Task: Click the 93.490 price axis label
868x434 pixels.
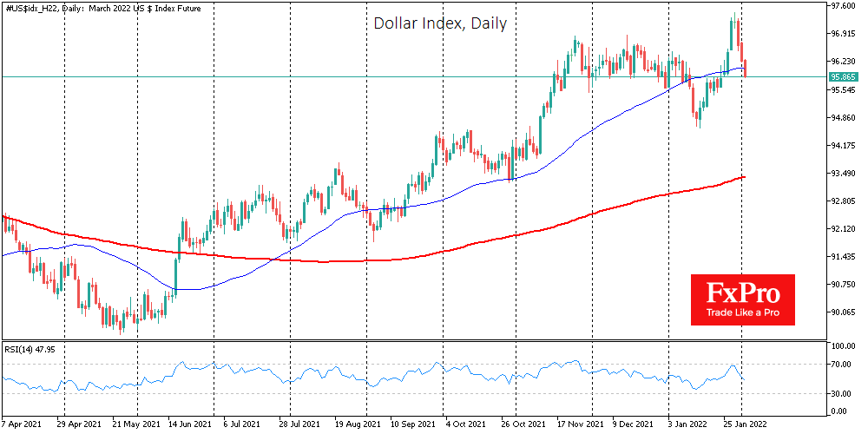Action: (844, 174)
